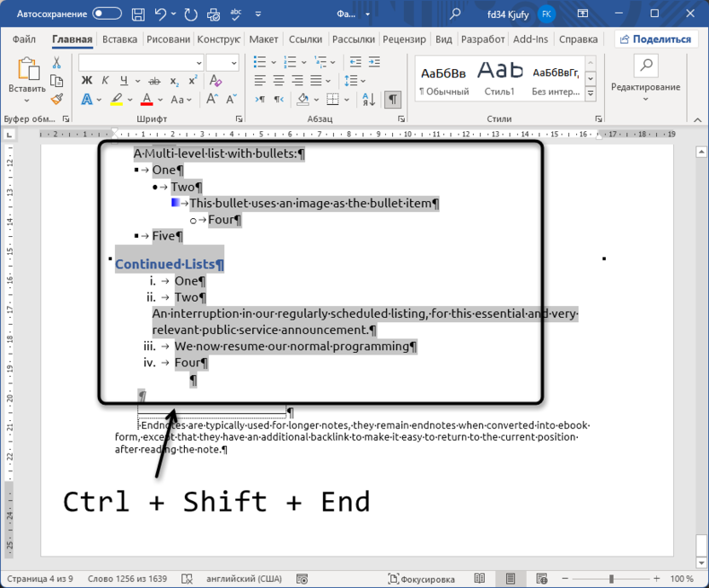Switch to the Вид tab
This screenshot has width=709, height=588.
coord(444,39)
